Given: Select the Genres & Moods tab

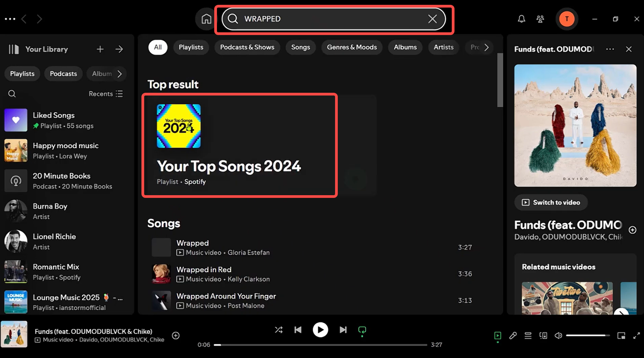Looking at the screenshot, I should click(x=352, y=47).
